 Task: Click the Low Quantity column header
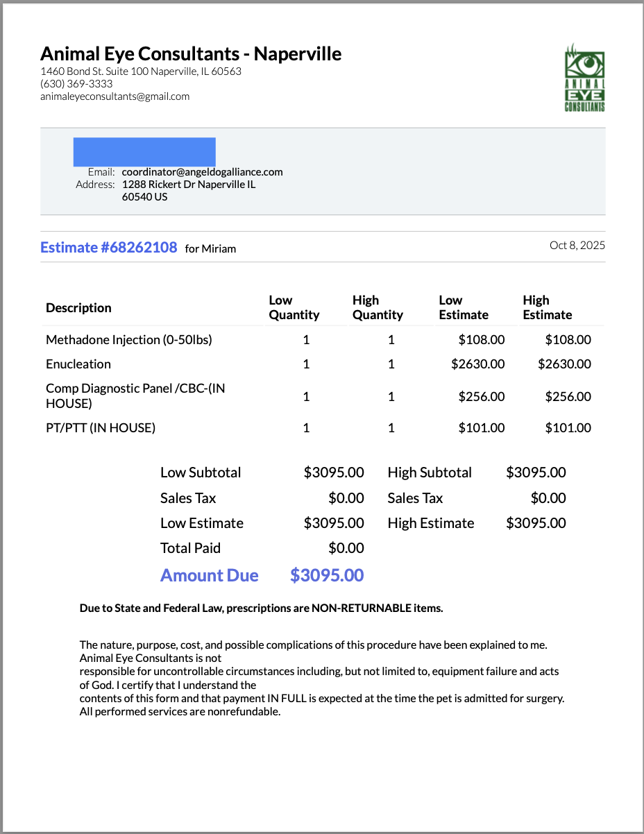coord(294,307)
